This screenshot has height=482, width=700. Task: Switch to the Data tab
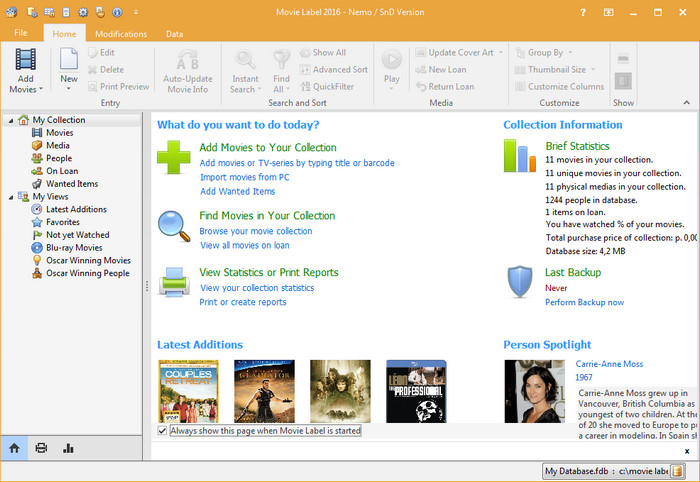[174, 34]
